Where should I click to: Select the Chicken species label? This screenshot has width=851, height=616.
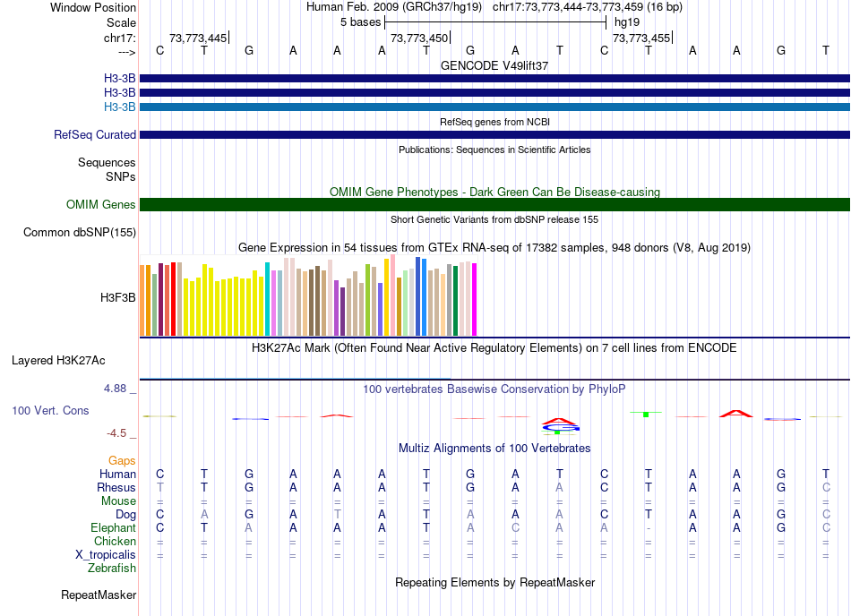coord(115,541)
